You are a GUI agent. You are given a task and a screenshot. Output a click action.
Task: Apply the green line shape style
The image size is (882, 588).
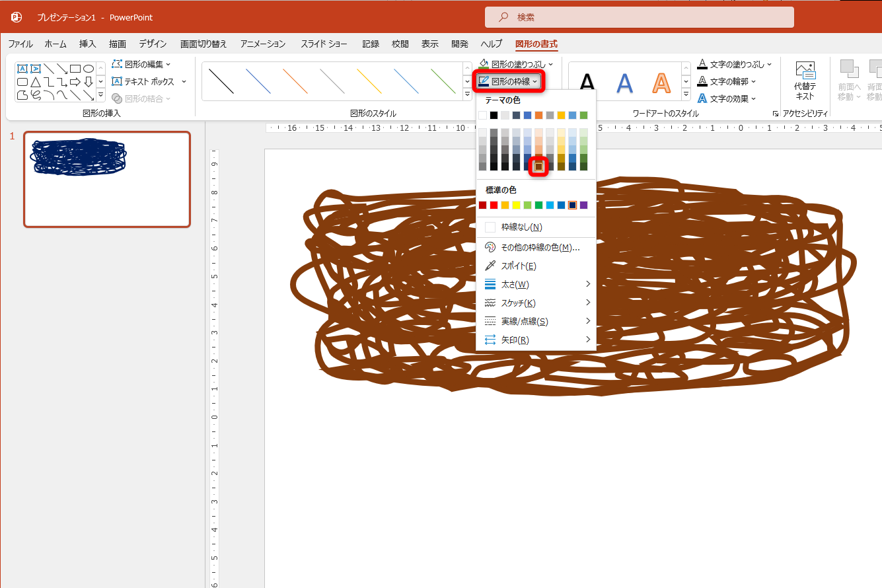click(x=443, y=81)
